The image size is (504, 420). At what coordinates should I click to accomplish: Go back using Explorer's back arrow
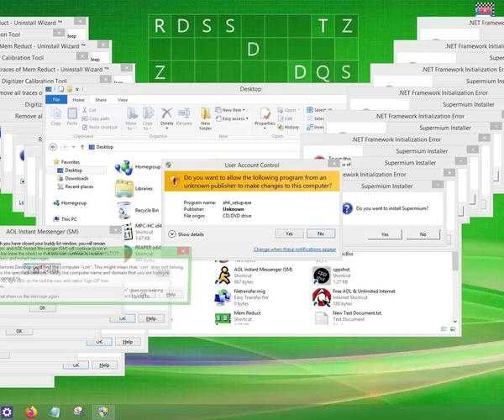point(54,147)
